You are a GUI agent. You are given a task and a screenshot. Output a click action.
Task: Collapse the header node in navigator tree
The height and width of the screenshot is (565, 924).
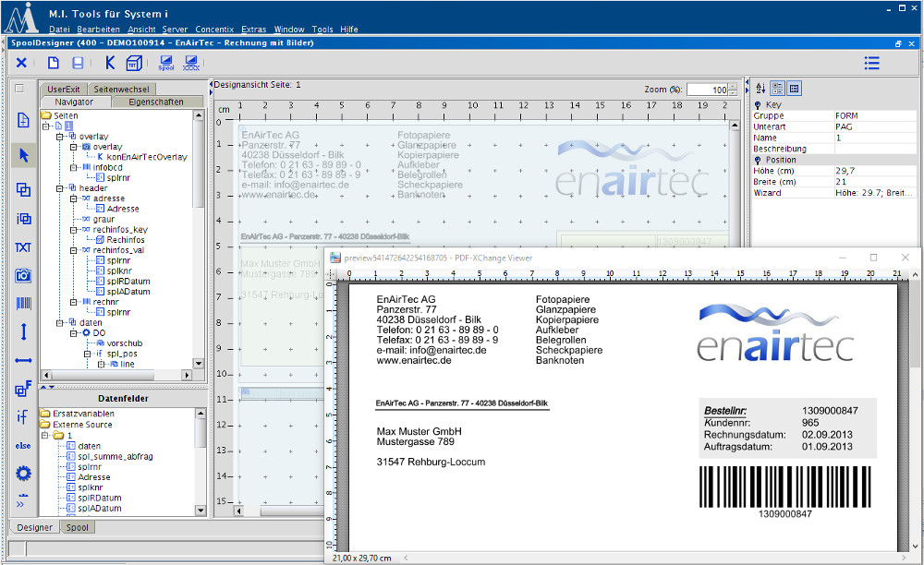click(59, 188)
